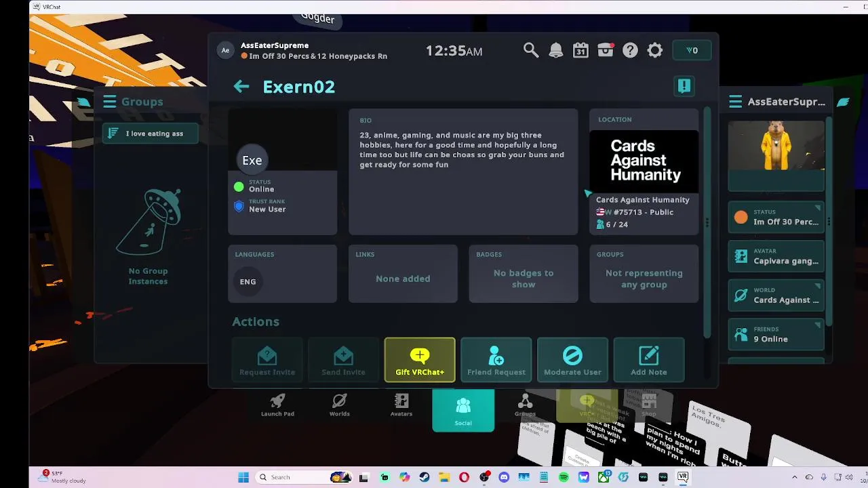Gift VRChat+ to Exern02
Viewport: 868px width, 488px height.
click(x=420, y=360)
